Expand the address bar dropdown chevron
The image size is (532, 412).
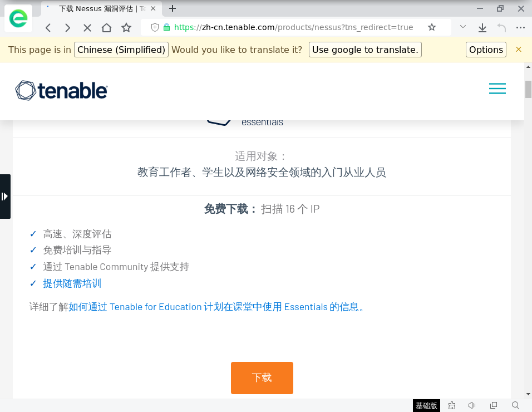[463, 27]
